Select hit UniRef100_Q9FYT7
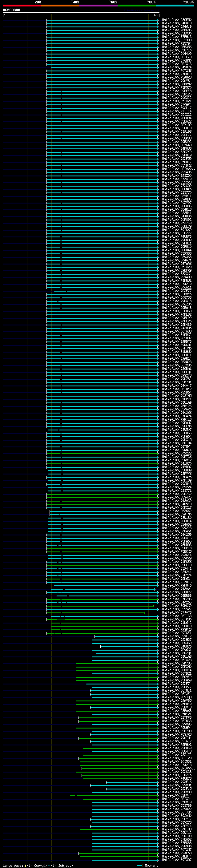The height and width of the screenshot is (868, 197). (177, 819)
